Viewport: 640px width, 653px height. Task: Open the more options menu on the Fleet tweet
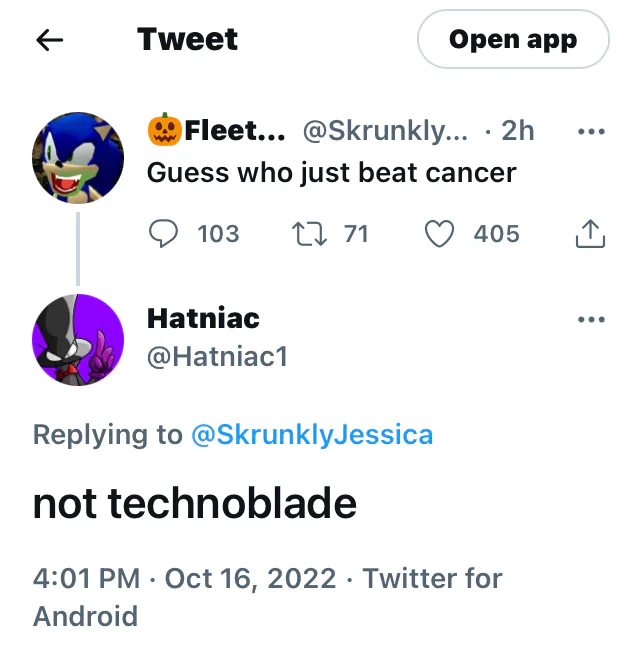tap(592, 132)
